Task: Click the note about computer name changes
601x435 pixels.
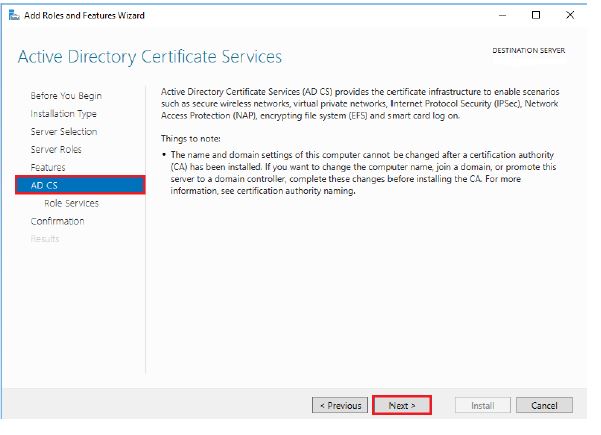Action: coord(363,173)
